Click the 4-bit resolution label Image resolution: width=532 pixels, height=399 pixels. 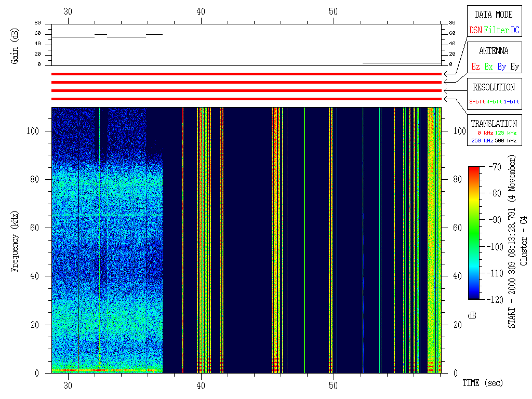coord(495,102)
